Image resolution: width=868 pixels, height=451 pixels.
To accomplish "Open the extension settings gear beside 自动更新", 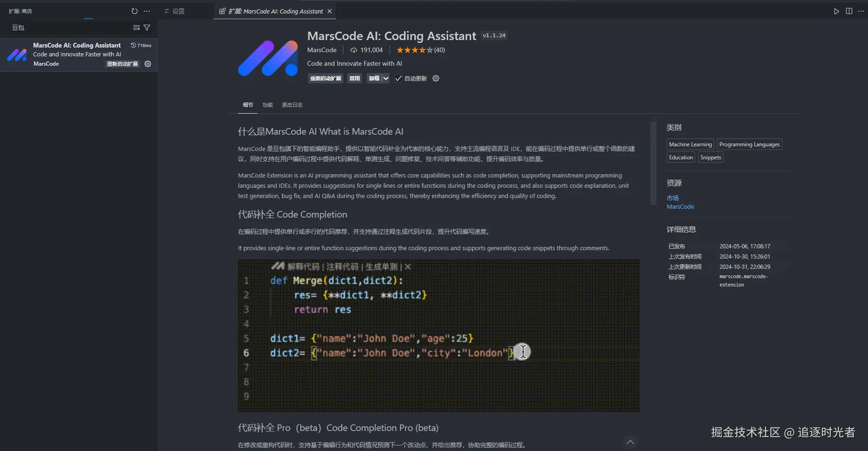I will 436,78.
